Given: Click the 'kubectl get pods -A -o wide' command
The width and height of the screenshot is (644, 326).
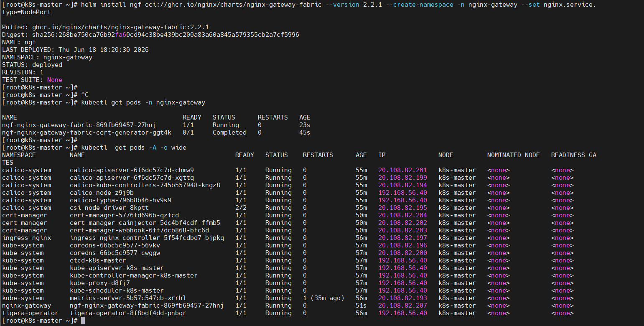Looking at the screenshot, I should click(x=134, y=148).
